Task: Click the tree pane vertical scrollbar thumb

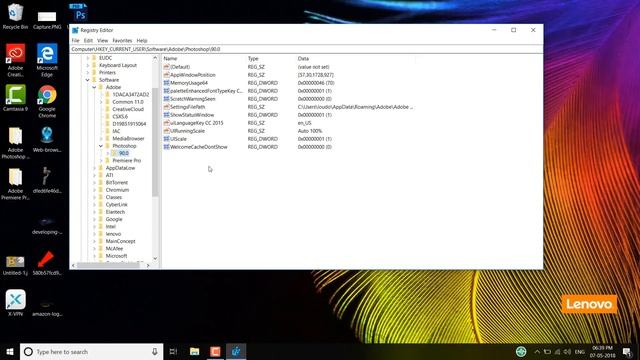Action: 155,142
